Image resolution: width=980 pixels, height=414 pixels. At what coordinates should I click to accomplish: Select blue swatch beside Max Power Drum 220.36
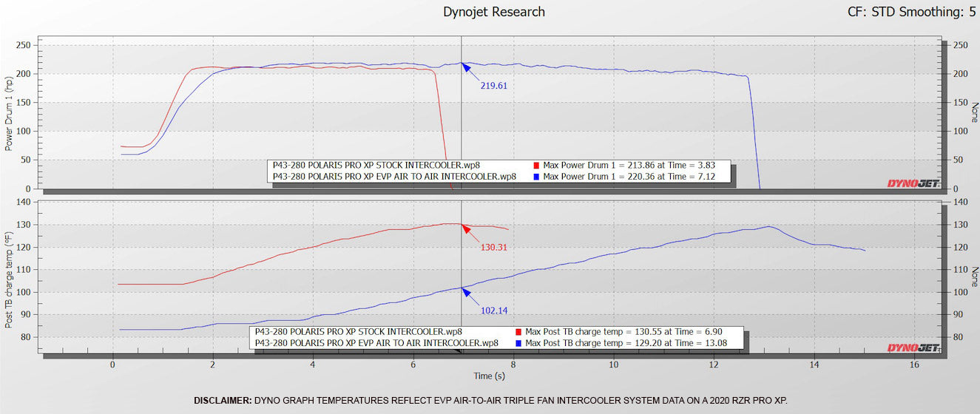[x=536, y=177]
